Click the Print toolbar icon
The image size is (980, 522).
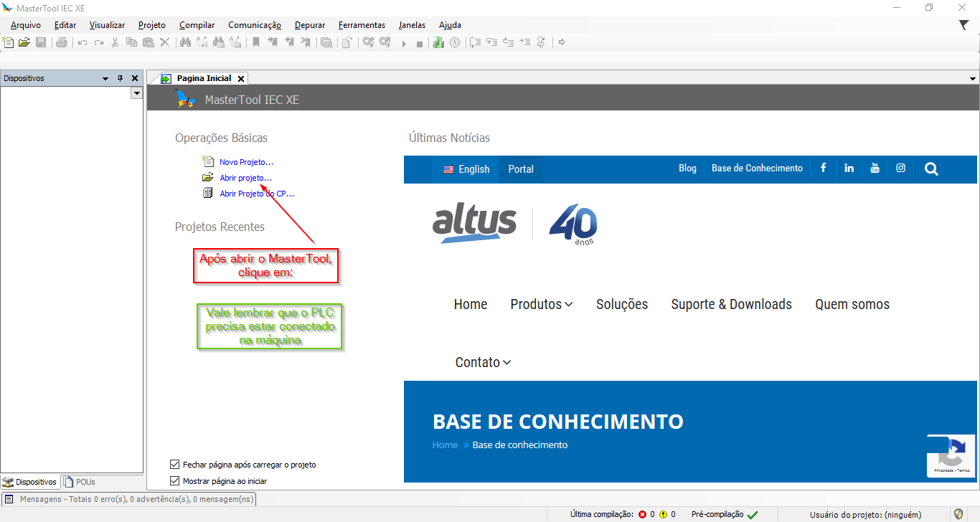pyautogui.click(x=62, y=42)
